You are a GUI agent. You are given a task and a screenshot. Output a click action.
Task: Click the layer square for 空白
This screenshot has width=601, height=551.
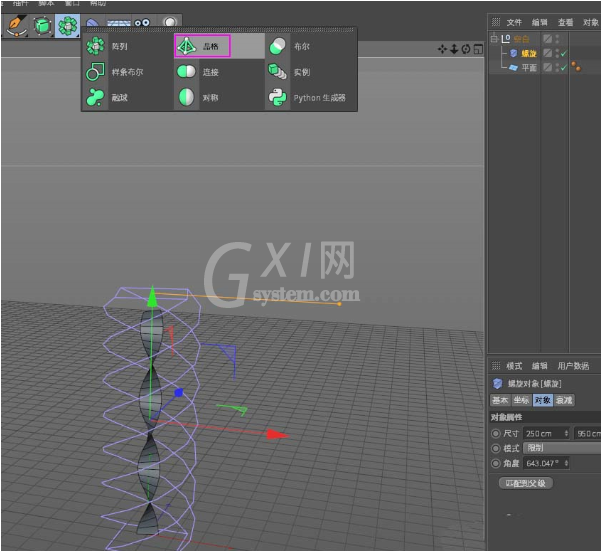coord(548,39)
